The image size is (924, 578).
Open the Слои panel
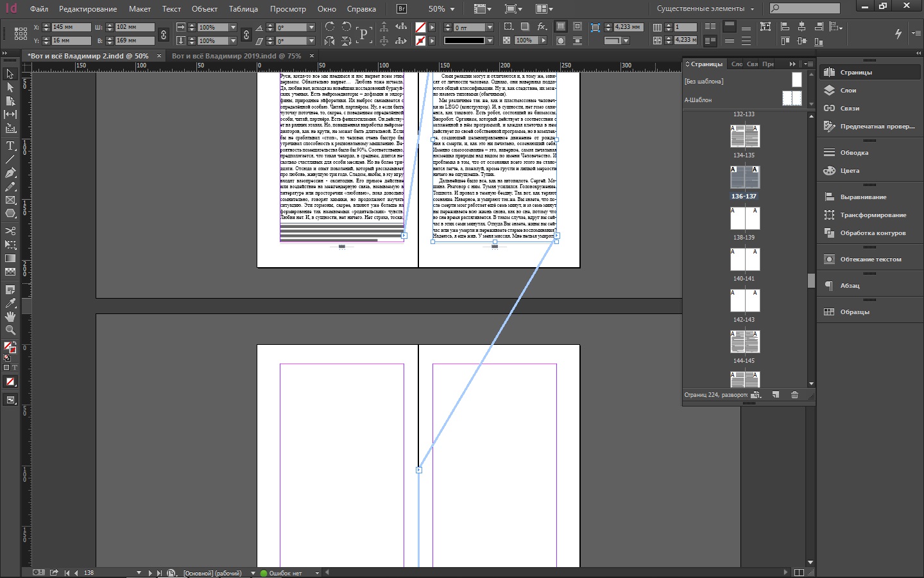point(848,91)
